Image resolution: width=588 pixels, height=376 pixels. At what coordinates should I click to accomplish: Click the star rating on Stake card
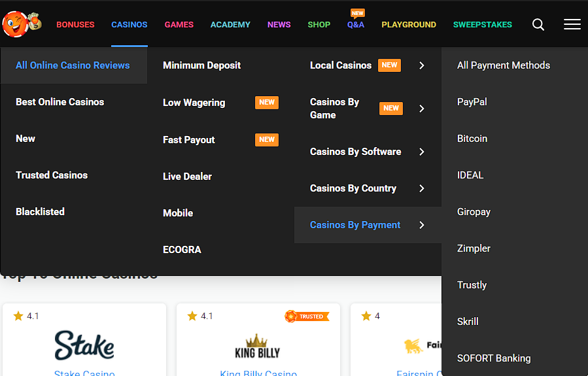point(26,316)
